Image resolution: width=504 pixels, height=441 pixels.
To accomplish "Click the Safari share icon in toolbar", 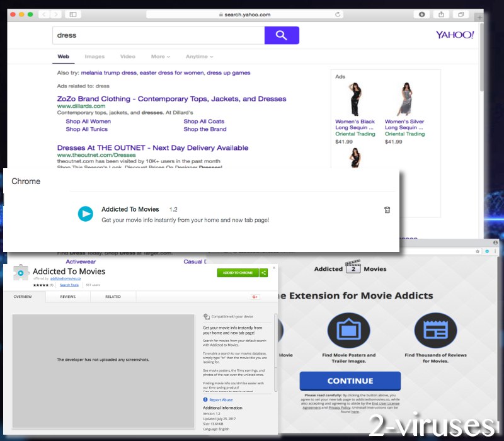I will pos(440,14).
